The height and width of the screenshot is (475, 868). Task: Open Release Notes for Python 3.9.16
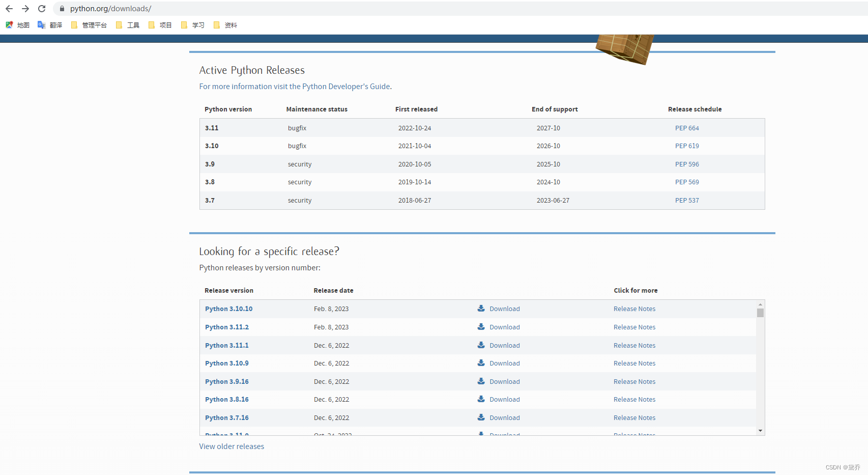pos(634,382)
